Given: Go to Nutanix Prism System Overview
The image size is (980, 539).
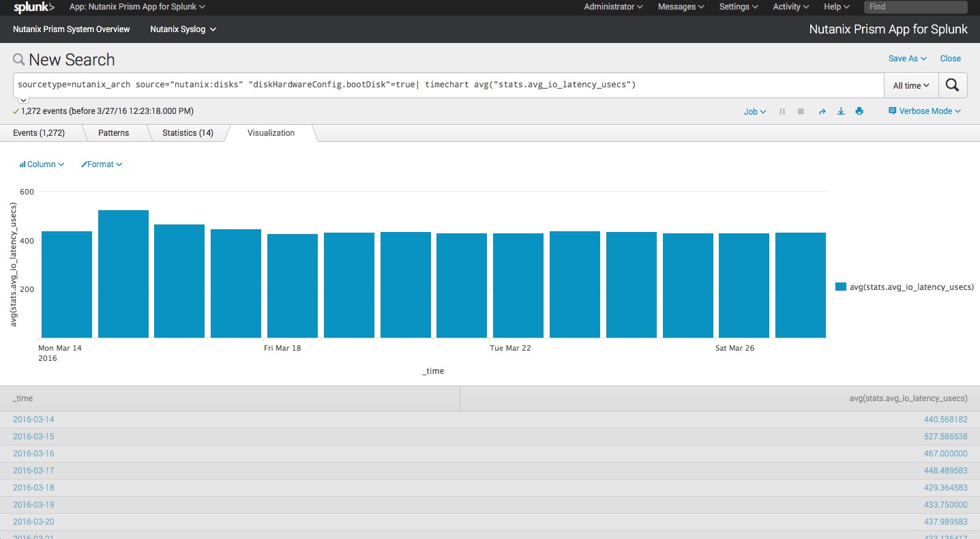Looking at the screenshot, I should coord(72,29).
